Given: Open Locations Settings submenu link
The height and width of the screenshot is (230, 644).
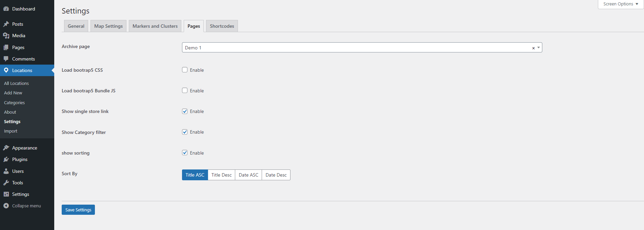Looking at the screenshot, I should tap(12, 121).
